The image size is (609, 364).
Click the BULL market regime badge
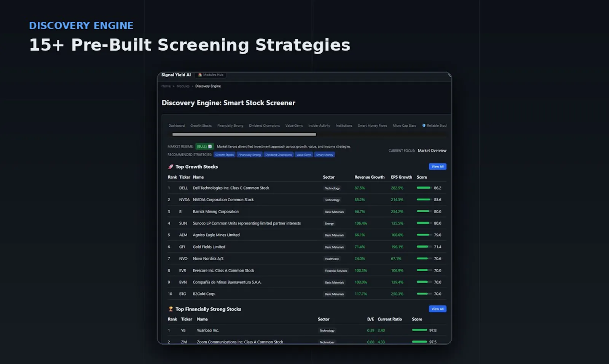coord(204,146)
